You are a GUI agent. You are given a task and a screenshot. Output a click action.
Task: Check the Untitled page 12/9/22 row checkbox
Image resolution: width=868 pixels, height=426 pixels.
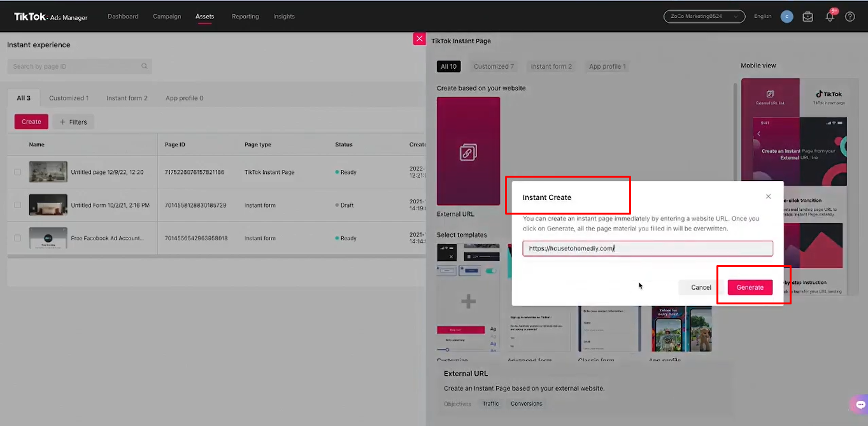coord(16,172)
